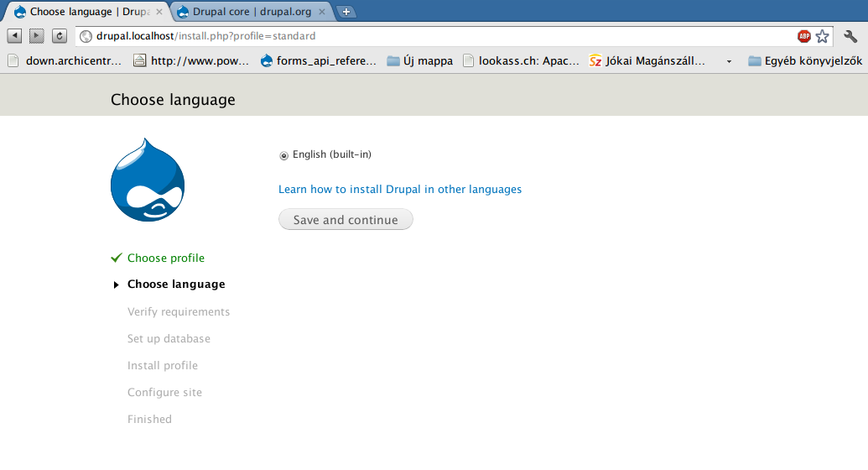Screen dimensions: 868x470
Task: Click the Save and continue button
Action: pyautogui.click(x=346, y=220)
